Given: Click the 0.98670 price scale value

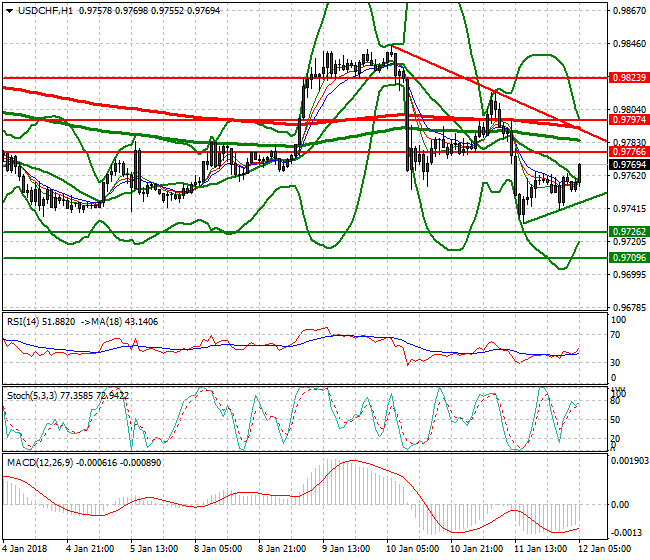Looking at the screenshot, I should coord(629,11).
